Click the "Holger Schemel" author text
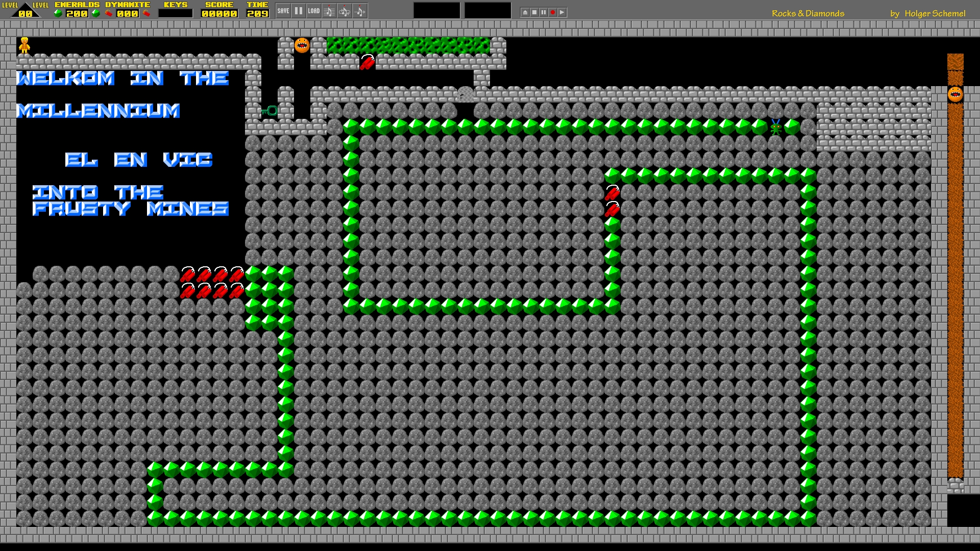Image resolution: width=980 pixels, height=551 pixels. point(935,14)
